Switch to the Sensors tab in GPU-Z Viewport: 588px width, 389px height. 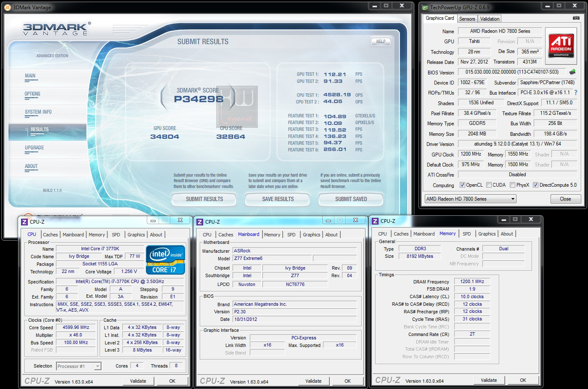[467, 19]
